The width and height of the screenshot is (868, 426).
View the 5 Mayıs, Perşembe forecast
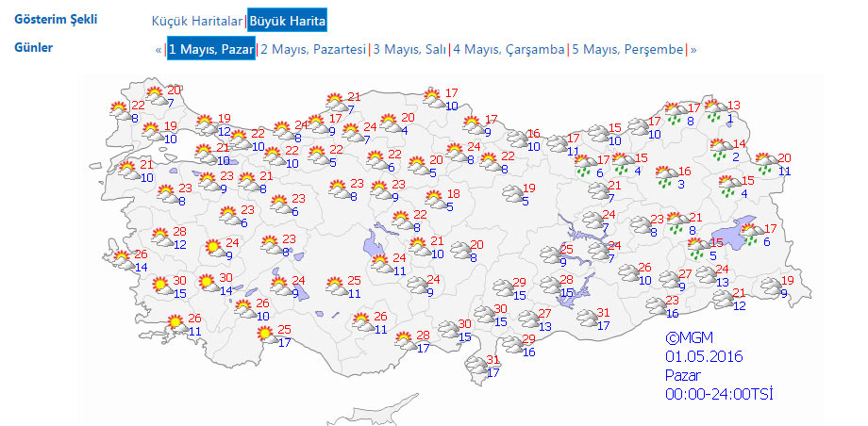(x=627, y=49)
